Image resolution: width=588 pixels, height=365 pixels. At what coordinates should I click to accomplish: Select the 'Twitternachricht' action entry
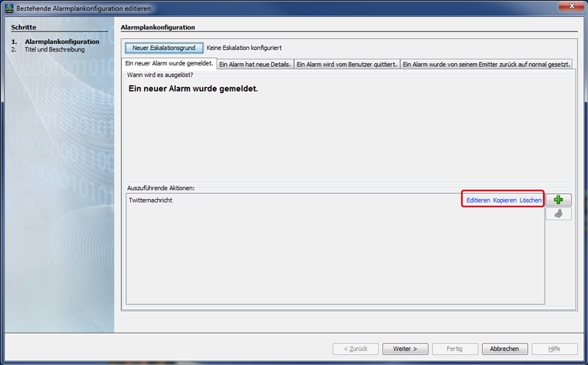point(151,200)
